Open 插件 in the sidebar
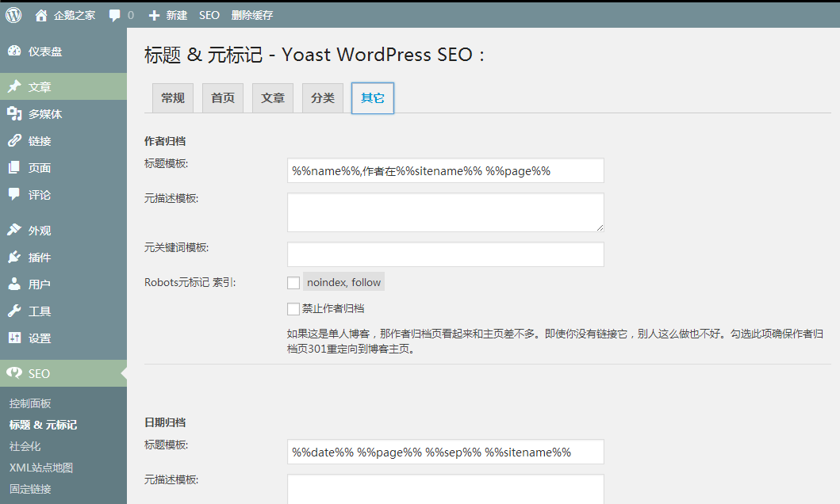Image resolution: width=840 pixels, height=504 pixels. (x=40, y=258)
